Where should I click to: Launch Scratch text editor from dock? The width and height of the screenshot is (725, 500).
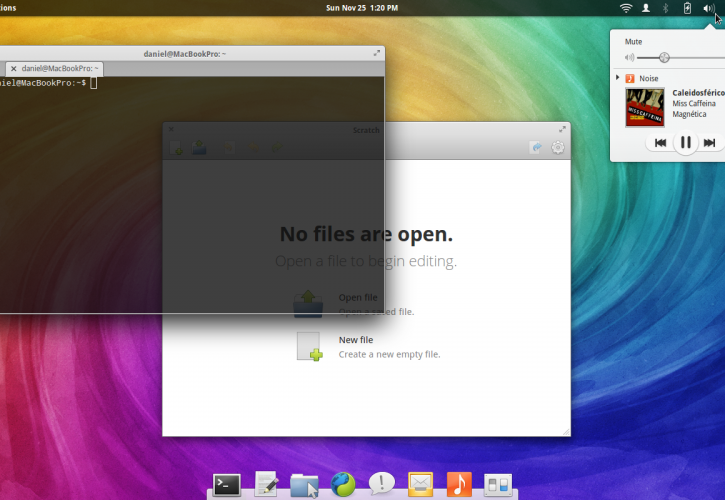coord(266,484)
